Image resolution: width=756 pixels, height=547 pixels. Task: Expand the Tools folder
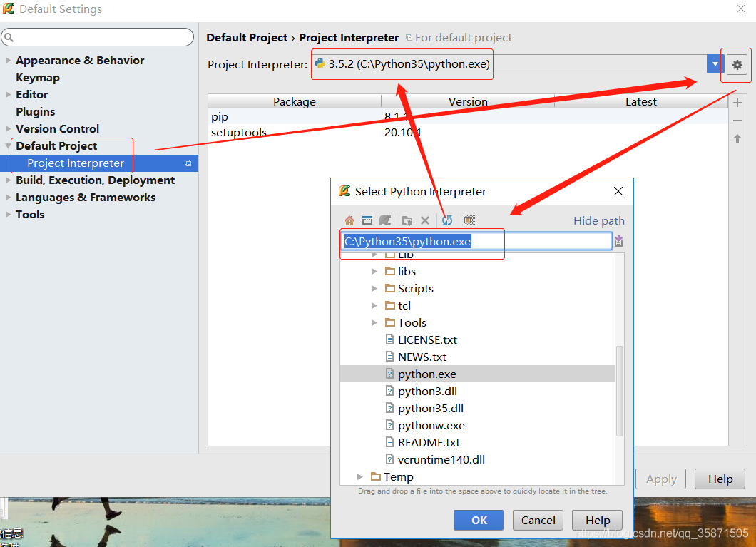374,322
